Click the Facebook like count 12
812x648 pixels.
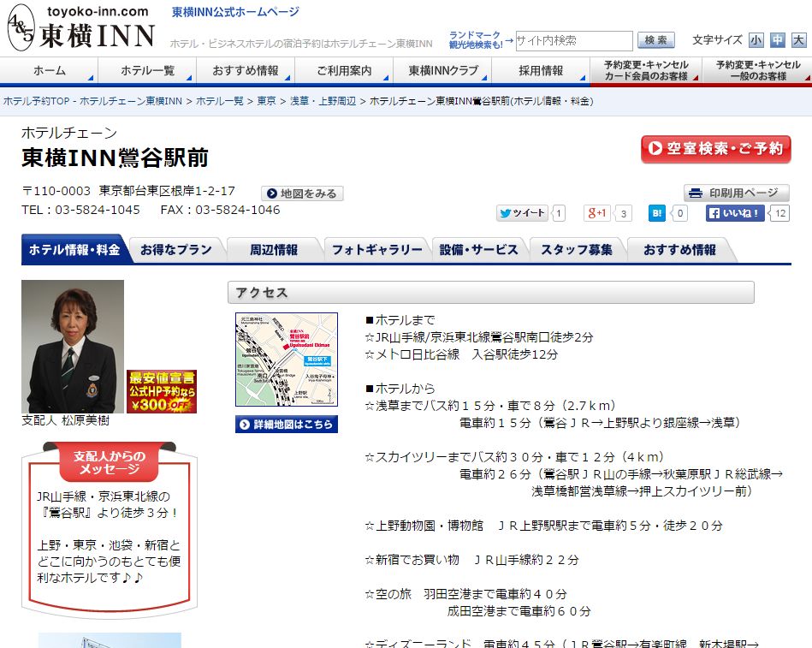(779, 213)
